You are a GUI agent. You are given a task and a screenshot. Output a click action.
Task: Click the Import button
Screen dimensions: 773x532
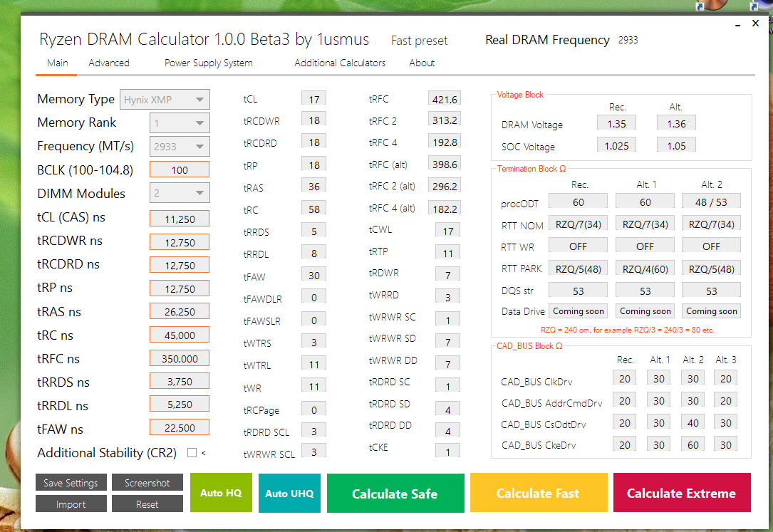[71, 504]
